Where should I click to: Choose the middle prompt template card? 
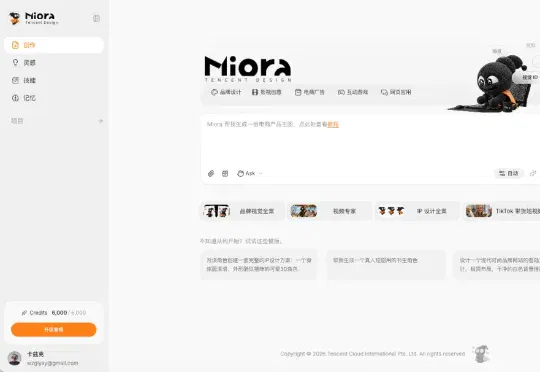coord(386,265)
